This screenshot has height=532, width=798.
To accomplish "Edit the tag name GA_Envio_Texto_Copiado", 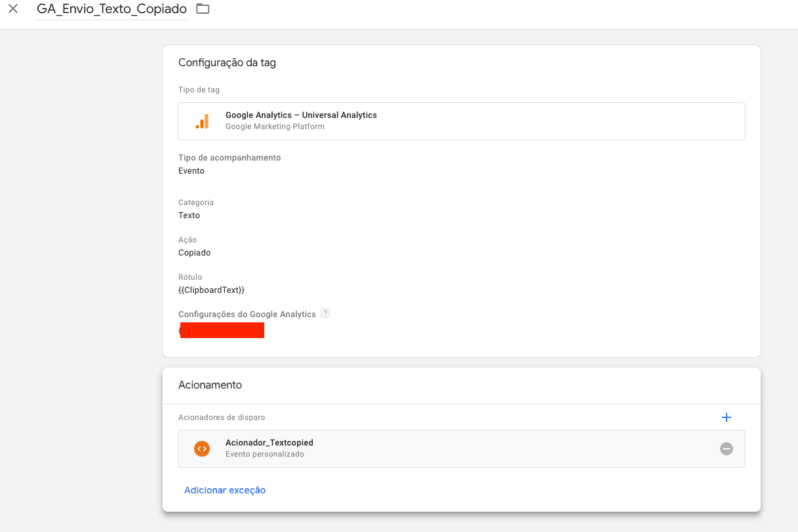I will pyautogui.click(x=111, y=10).
